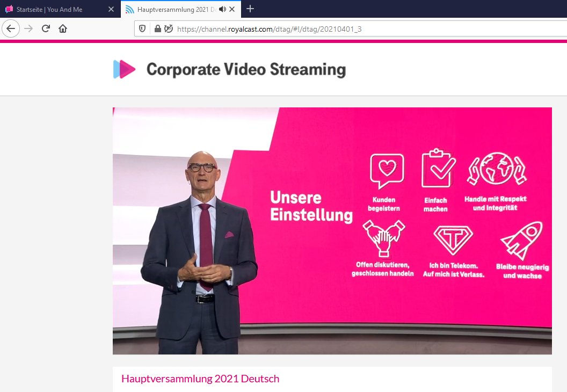Open the browser home page icon

(63, 28)
